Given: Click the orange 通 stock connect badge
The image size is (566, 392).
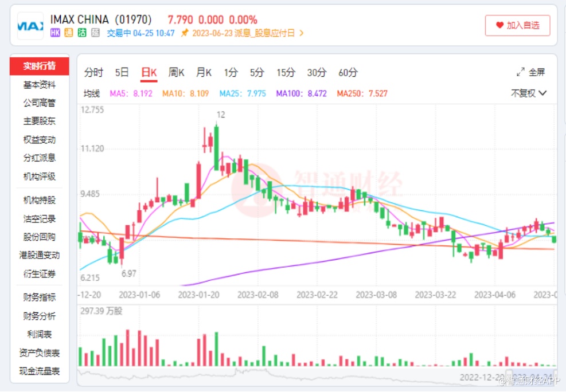Looking at the screenshot, I should [69, 33].
